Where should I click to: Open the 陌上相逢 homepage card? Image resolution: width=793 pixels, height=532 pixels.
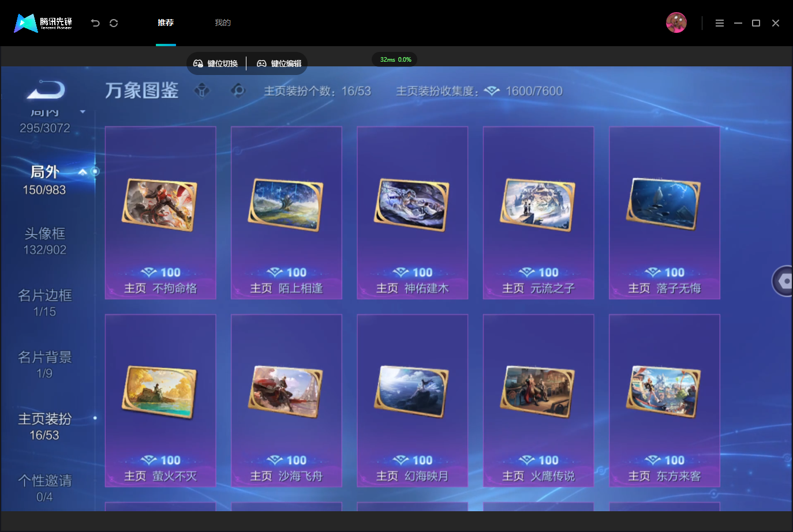pos(286,213)
